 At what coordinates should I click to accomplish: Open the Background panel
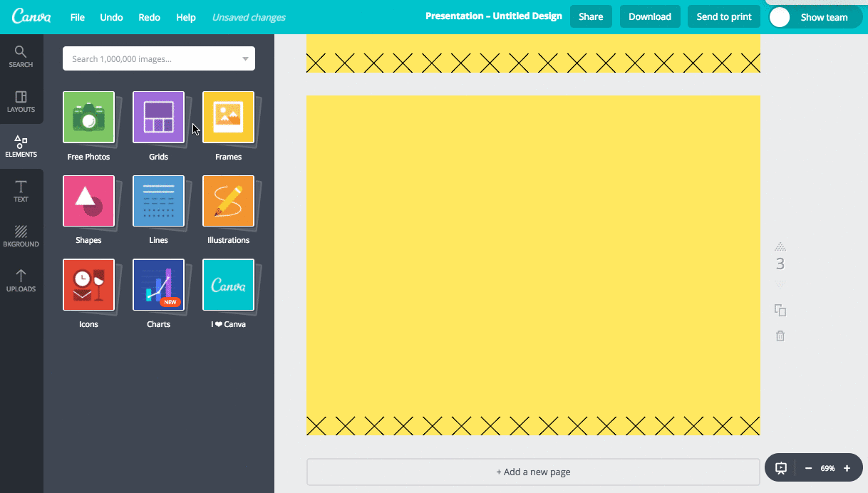tap(21, 236)
